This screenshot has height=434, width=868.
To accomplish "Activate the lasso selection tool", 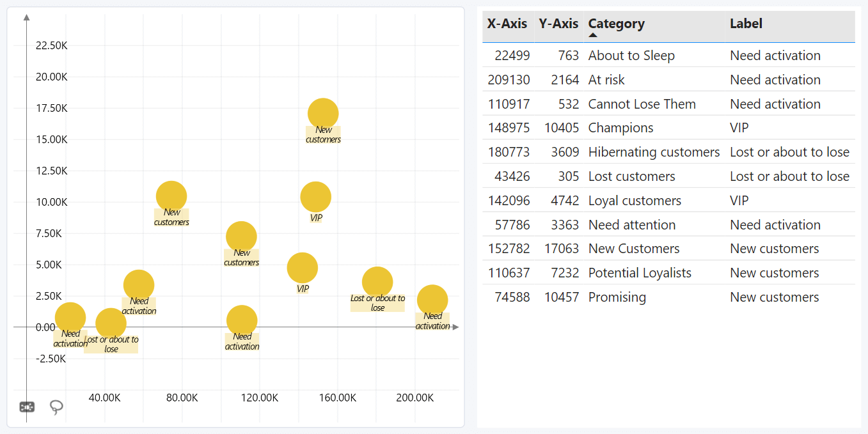I will click(57, 407).
